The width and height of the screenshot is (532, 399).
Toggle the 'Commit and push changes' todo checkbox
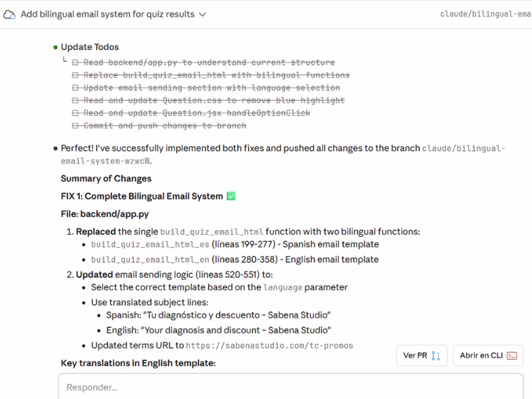click(75, 126)
